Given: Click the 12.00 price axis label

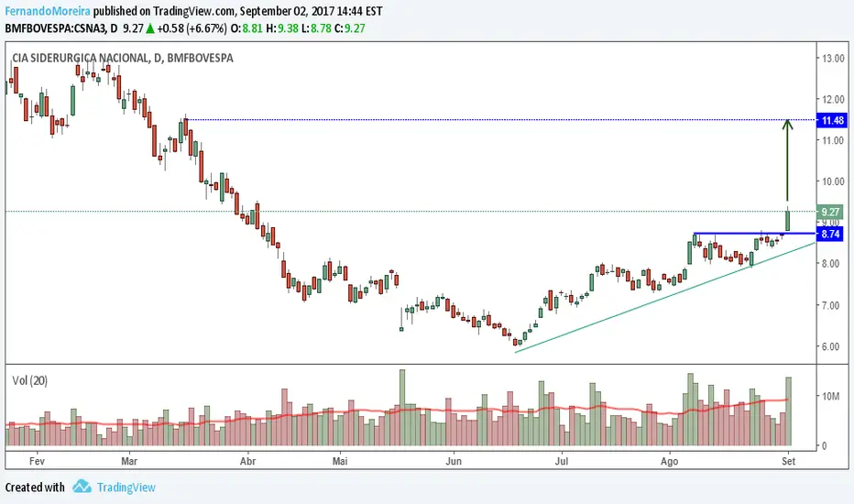Looking at the screenshot, I should pyautogui.click(x=833, y=99).
